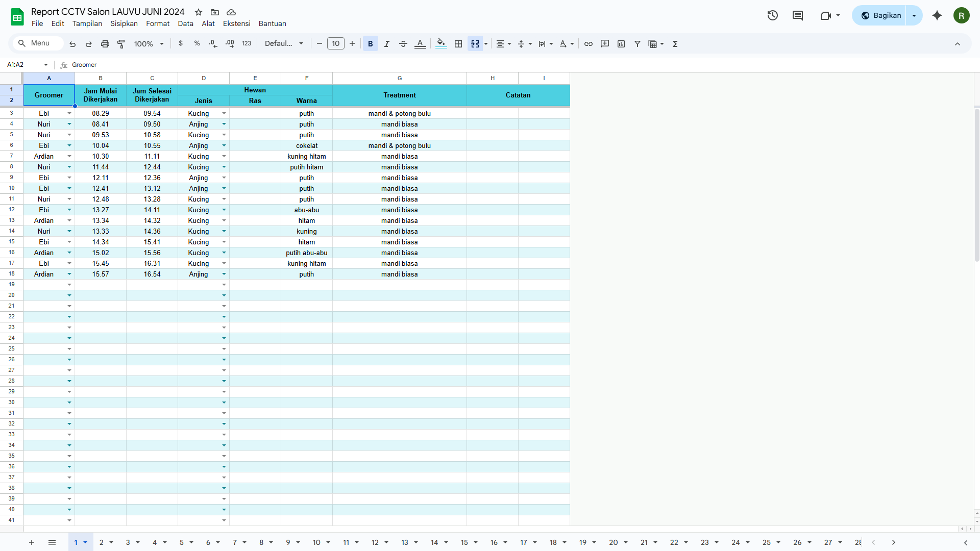Open version history clock icon
The height and width of the screenshot is (551, 980).
[772, 15]
